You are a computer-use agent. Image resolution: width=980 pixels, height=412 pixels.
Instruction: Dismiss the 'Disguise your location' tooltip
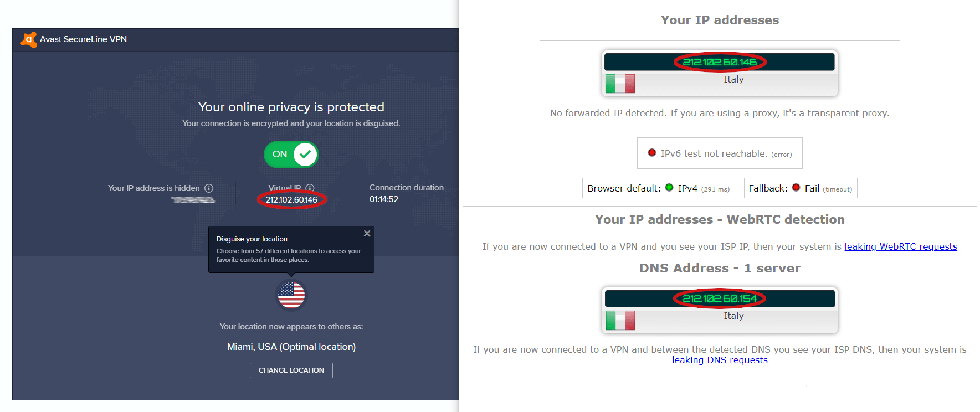click(367, 233)
